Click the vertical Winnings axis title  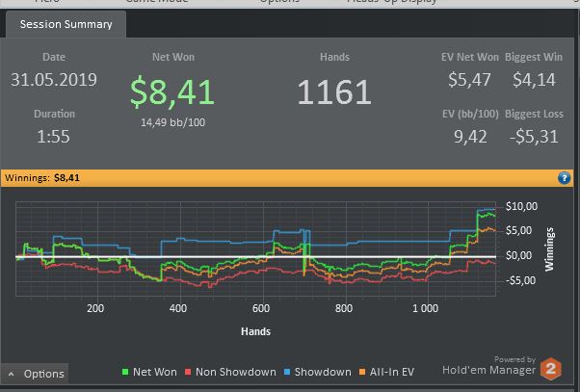click(549, 249)
